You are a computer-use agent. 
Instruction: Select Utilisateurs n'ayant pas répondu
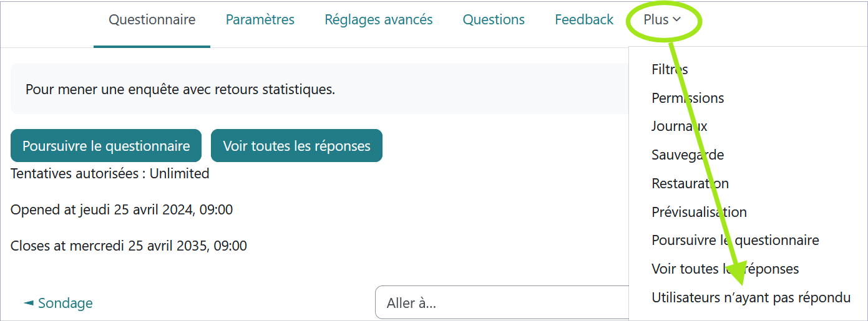point(751,297)
